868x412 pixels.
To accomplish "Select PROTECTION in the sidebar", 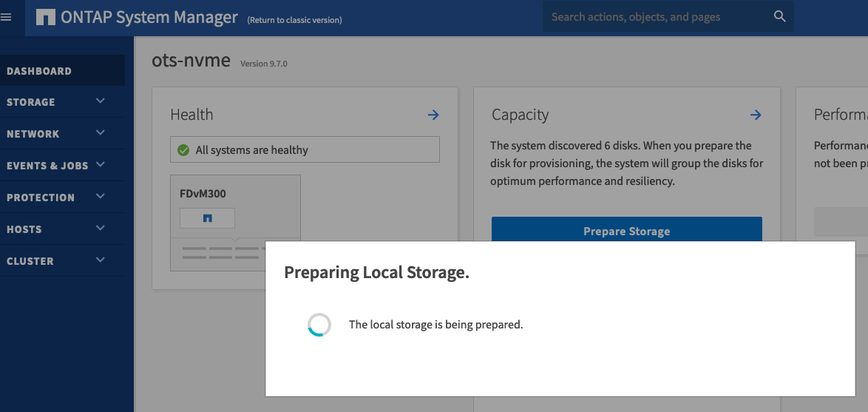I will 41,197.
